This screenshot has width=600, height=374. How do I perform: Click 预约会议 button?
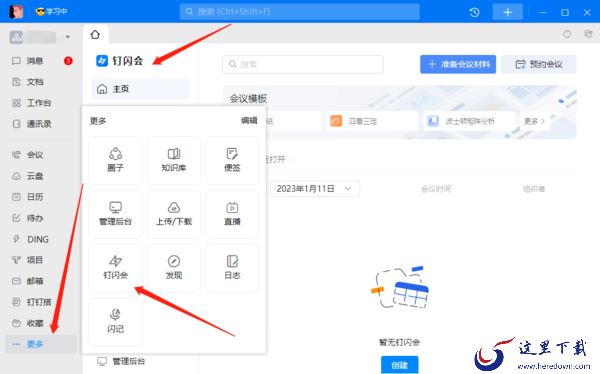pyautogui.click(x=539, y=64)
